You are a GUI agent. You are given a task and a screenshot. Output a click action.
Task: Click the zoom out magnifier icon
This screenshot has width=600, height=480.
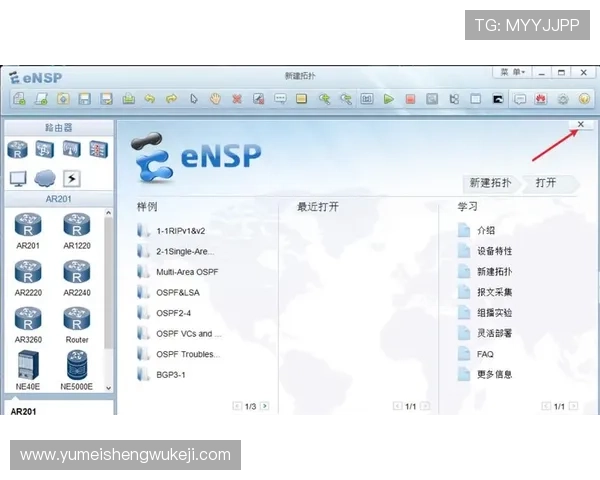(x=346, y=99)
